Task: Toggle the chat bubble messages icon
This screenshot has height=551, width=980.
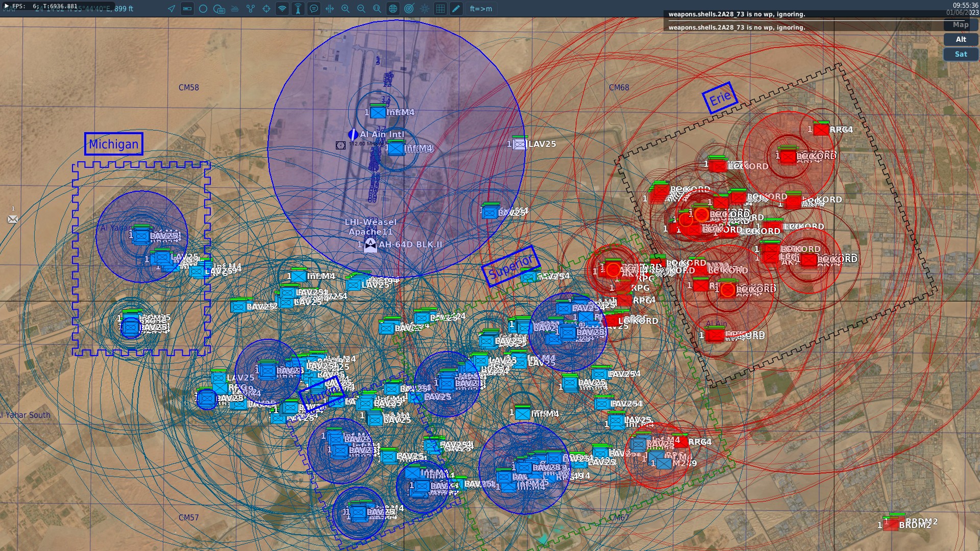Action: click(x=314, y=9)
